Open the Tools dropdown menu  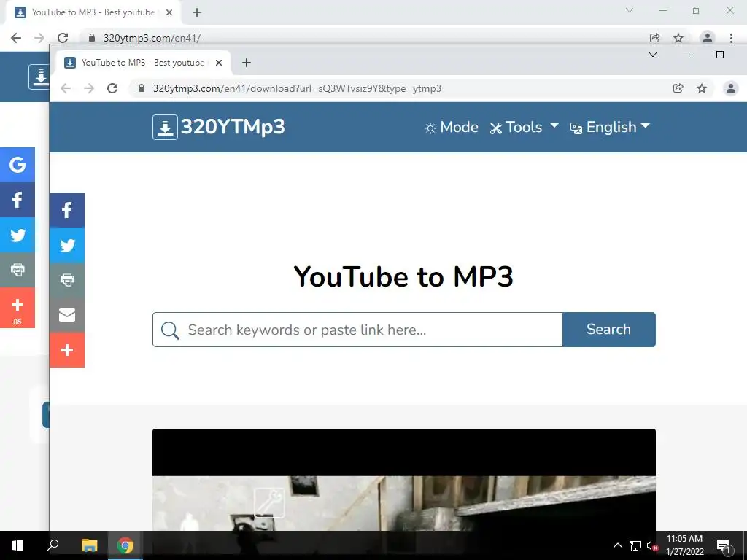click(524, 127)
